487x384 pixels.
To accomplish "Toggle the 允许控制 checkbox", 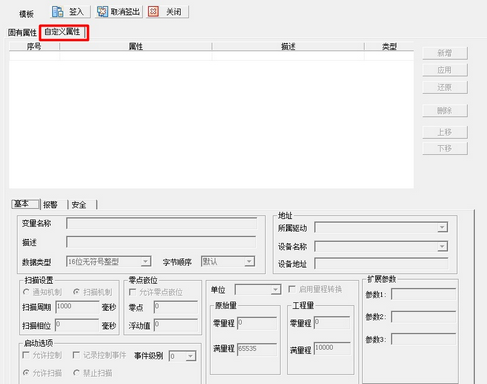I will (26, 355).
